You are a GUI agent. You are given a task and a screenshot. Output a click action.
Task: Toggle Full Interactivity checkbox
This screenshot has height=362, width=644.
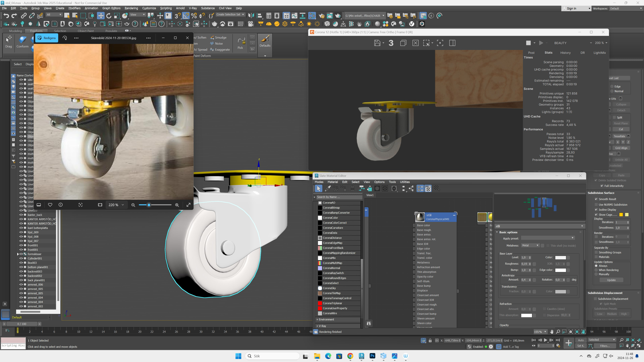[x=602, y=186]
